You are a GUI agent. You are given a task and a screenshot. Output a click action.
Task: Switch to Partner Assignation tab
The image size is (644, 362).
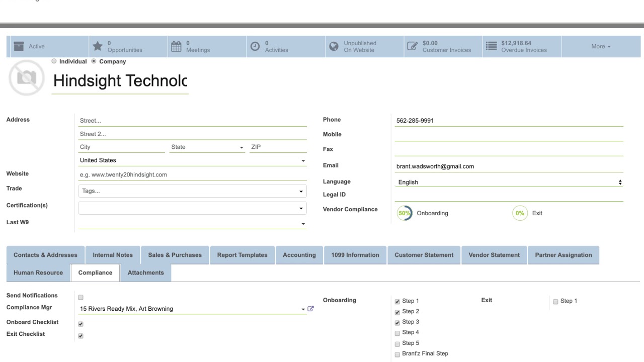[x=563, y=255]
